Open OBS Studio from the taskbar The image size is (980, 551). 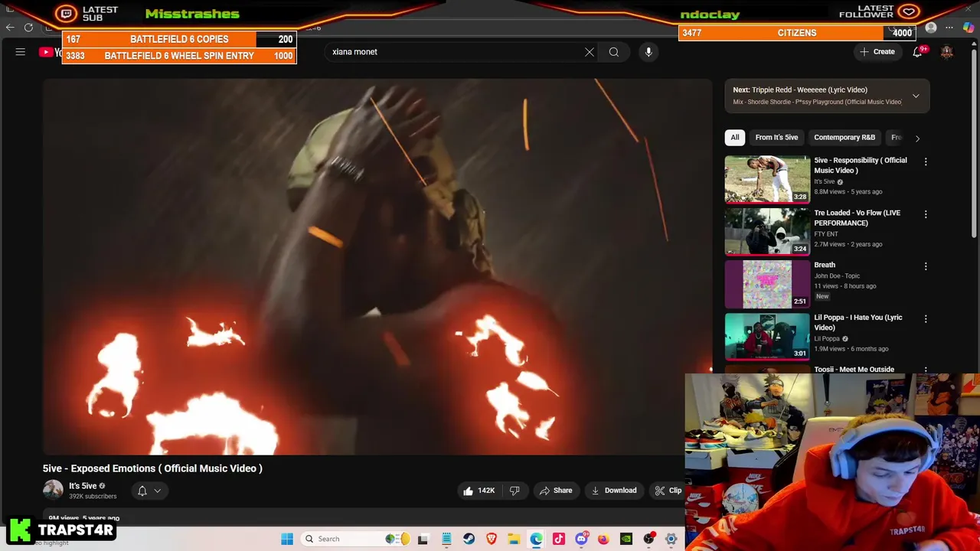click(648, 539)
